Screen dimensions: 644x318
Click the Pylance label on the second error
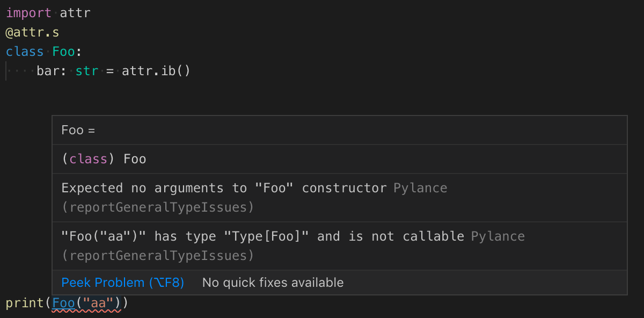coord(498,236)
